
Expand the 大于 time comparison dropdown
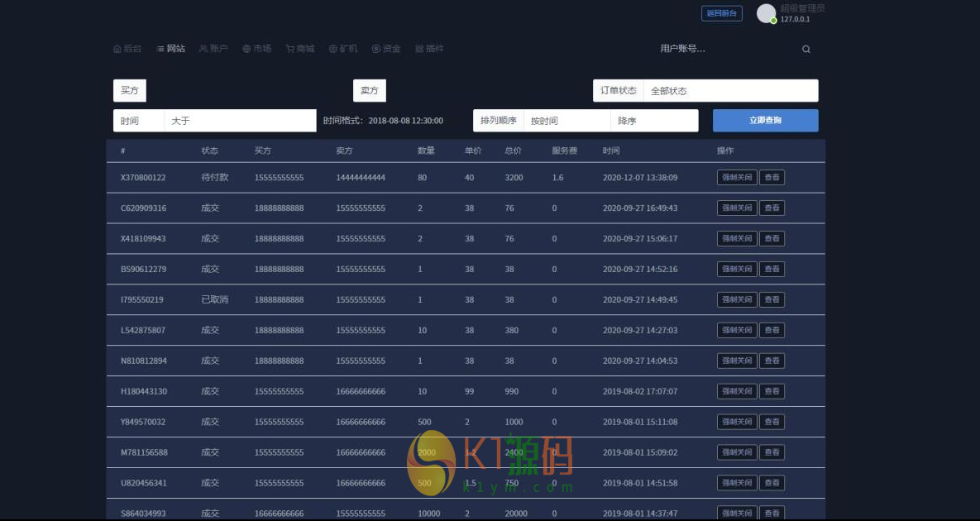(240, 121)
